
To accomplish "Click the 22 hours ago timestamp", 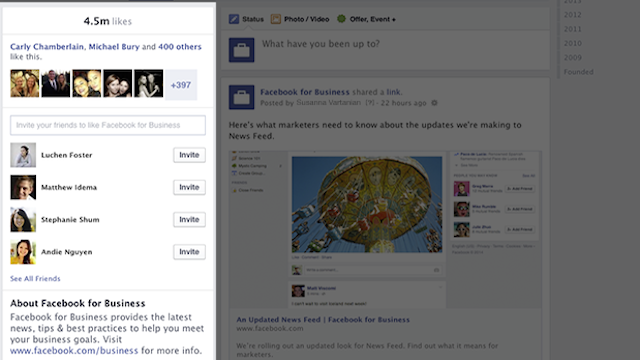I will click(x=403, y=103).
